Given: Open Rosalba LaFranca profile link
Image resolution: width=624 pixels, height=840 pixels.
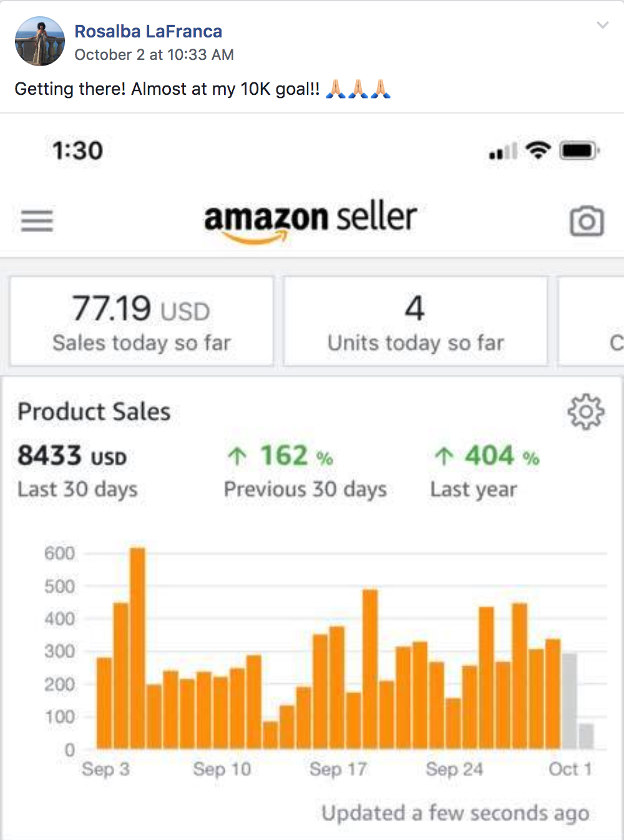Looking at the screenshot, I should 149,31.
